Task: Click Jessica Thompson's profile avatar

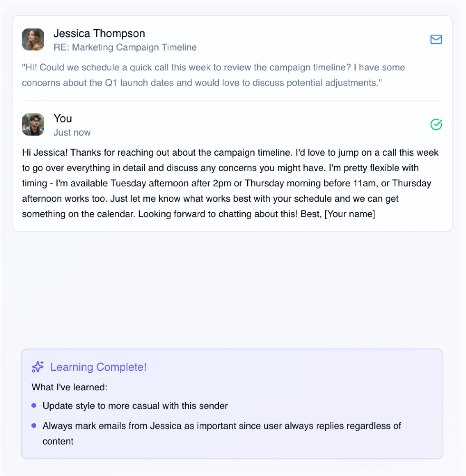Action: [33, 40]
